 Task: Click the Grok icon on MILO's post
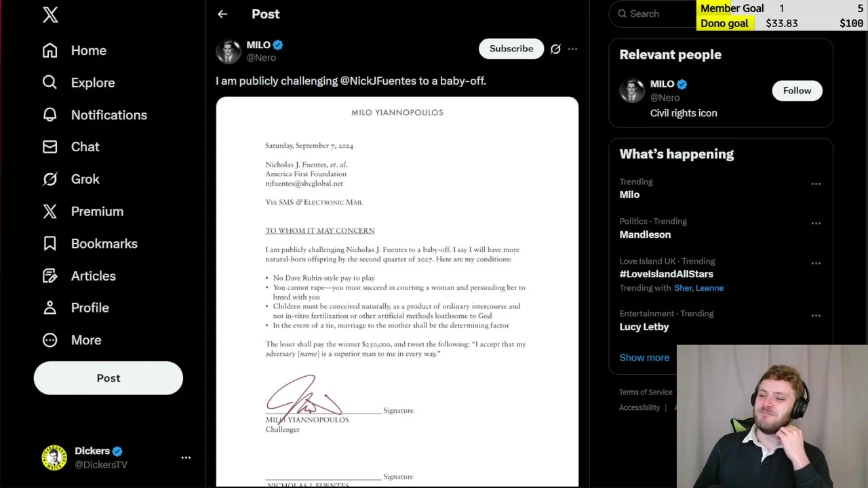555,49
